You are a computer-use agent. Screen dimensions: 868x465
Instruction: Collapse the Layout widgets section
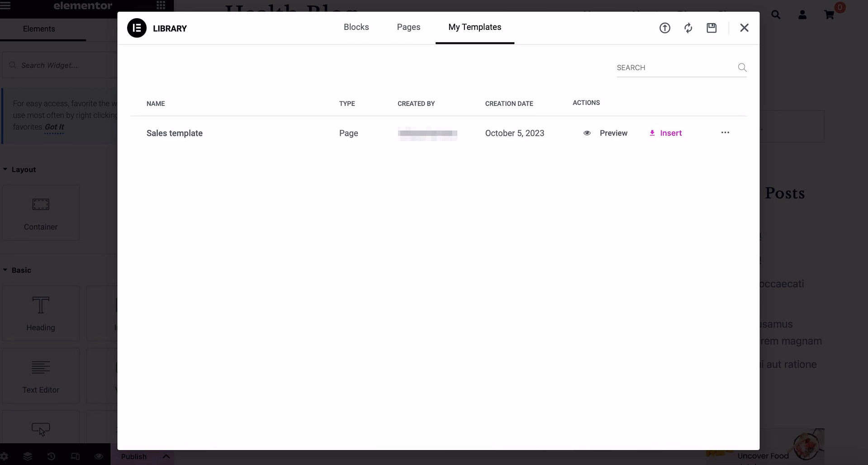point(5,169)
